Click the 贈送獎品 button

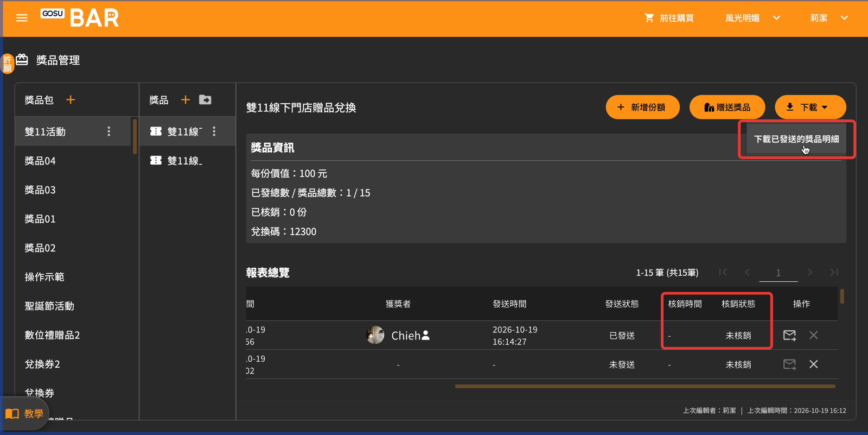click(x=727, y=107)
